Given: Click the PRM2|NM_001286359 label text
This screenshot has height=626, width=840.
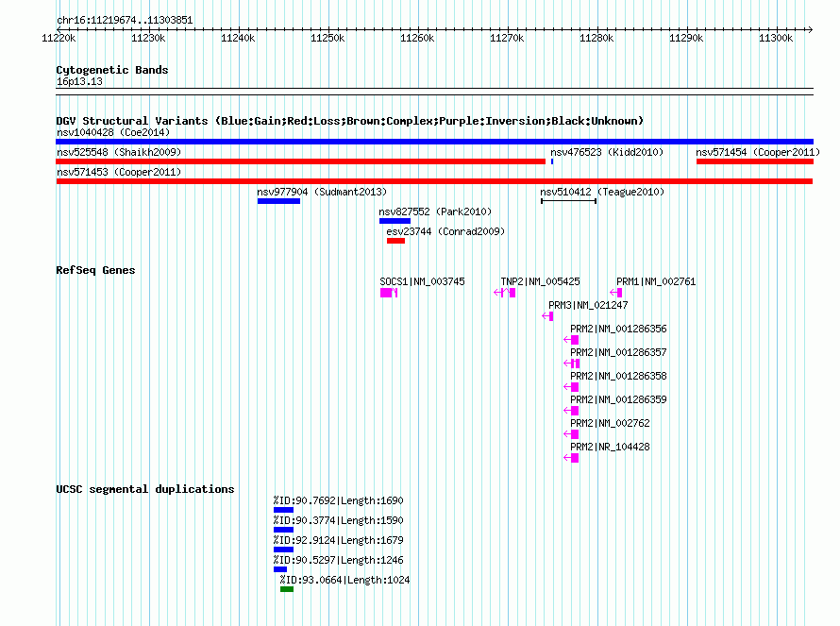Looking at the screenshot, I should 618,399.
